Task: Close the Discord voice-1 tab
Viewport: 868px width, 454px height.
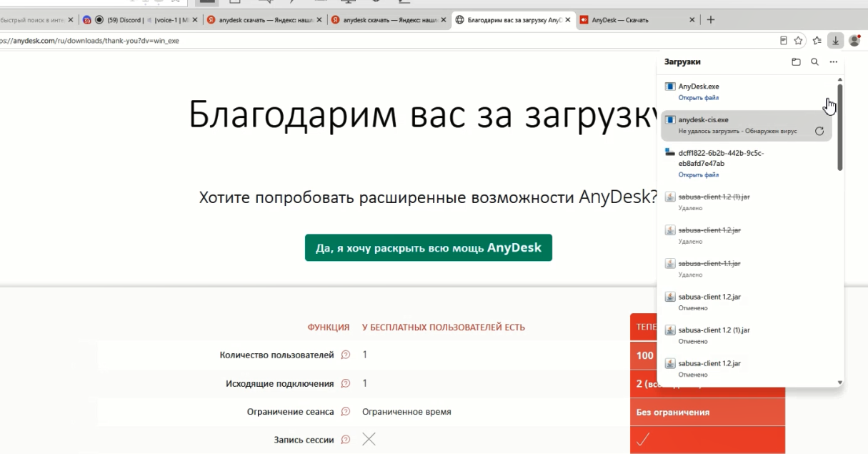Action: (194, 20)
